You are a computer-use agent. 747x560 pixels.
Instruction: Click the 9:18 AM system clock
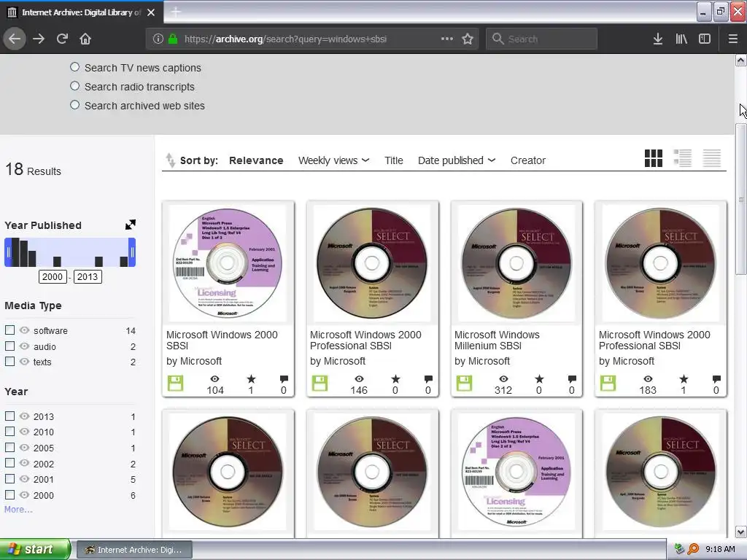point(720,549)
